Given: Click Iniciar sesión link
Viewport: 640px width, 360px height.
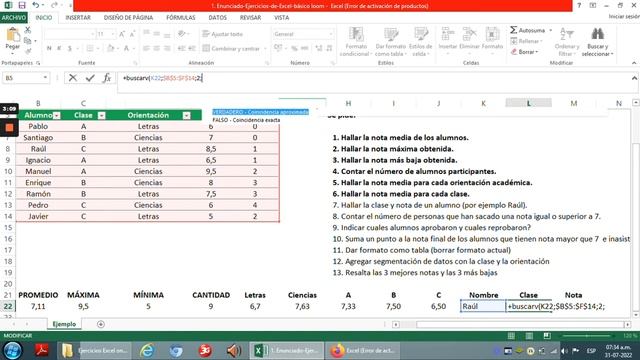Looking at the screenshot, I should click(x=624, y=17).
